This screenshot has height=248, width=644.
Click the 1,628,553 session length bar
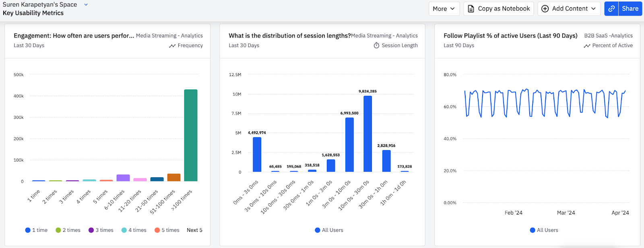click(331, 166)
